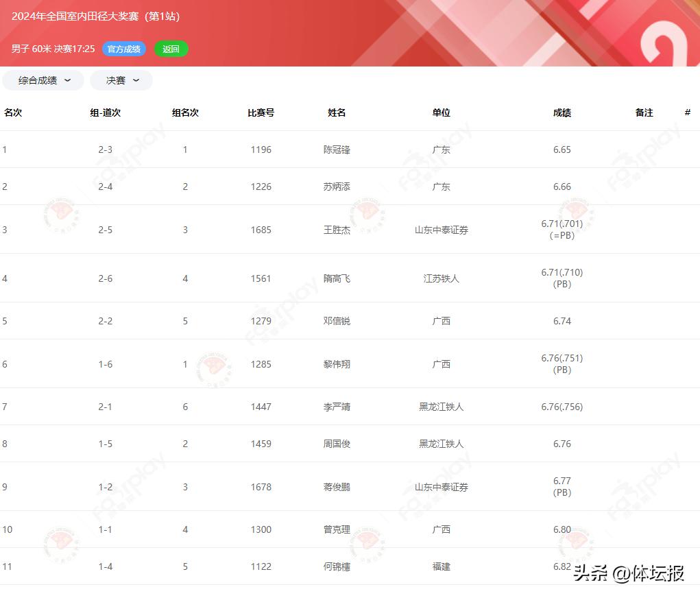Viewport: 700px width, 598px height.
Task: Click the 名次 column header
Action: click(13, 112)
